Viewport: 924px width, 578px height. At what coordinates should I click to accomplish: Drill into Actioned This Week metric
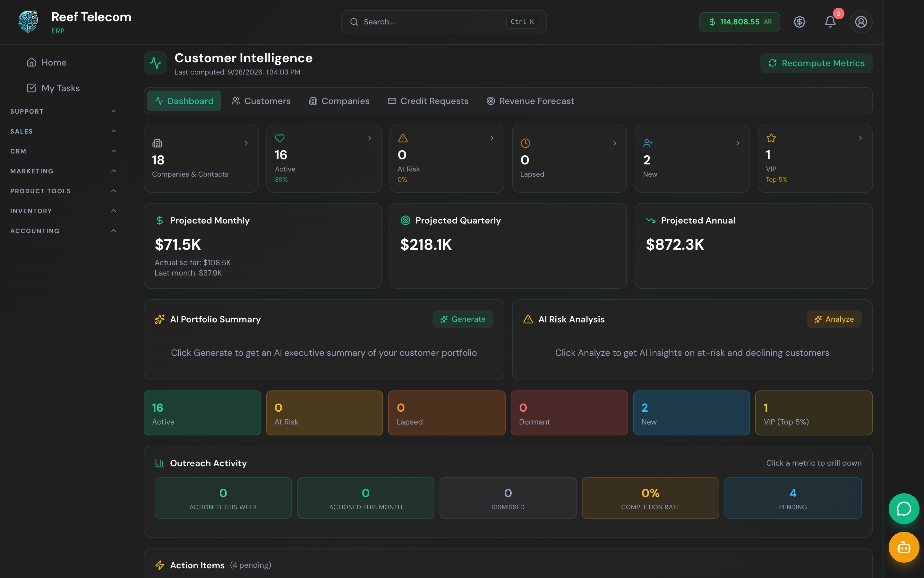(223, 498)
